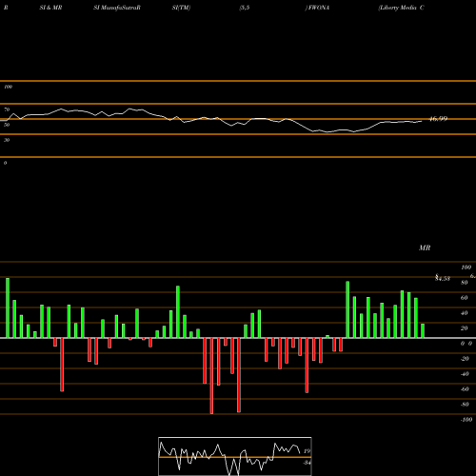Click the "100" label on the MR axis
Viewport: 476px width, 476px height.
[x=466, y=268]
